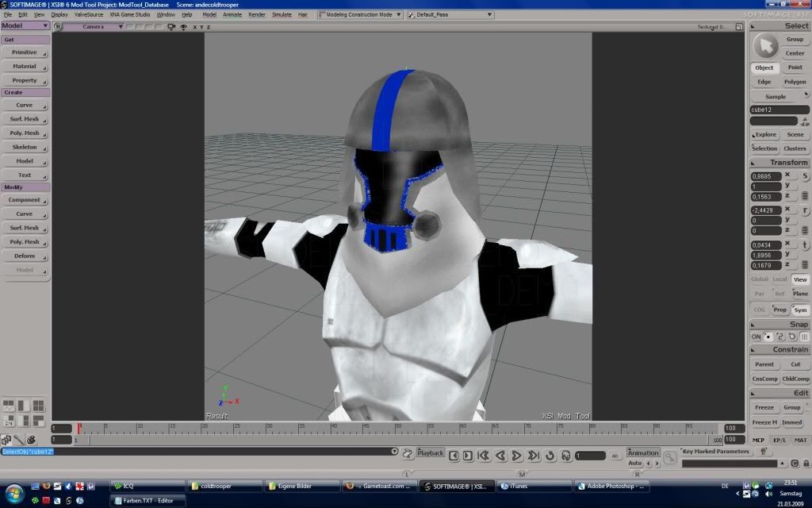The width and height of the screenshot is (812, 508).
Task: Click the Parent constraint button
Action: click(x=764, y=364)
